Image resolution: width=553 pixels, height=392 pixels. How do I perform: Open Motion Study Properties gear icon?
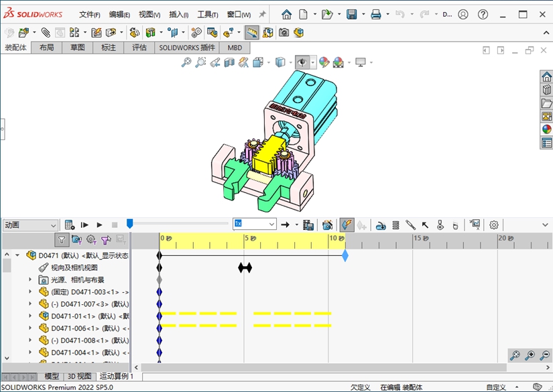click(494, 225)
